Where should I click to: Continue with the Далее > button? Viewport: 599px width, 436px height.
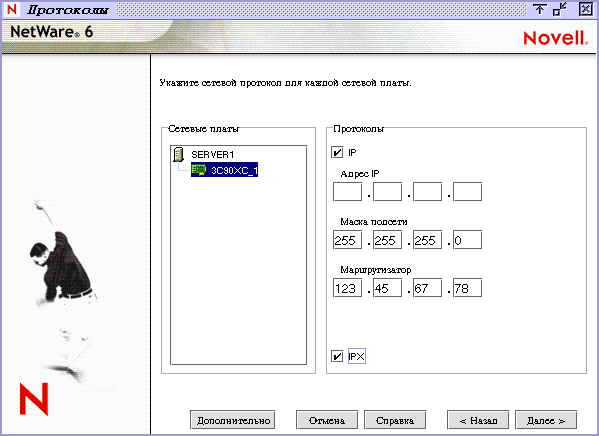coord(546,420)
